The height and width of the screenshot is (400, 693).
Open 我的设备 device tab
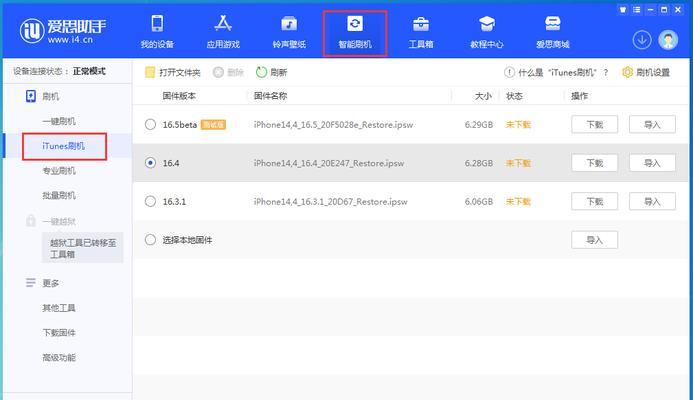(x=157, y=31)
